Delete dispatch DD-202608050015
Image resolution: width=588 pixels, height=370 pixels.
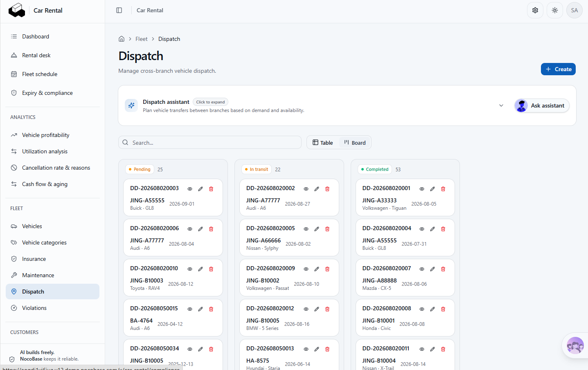point(211,309)
